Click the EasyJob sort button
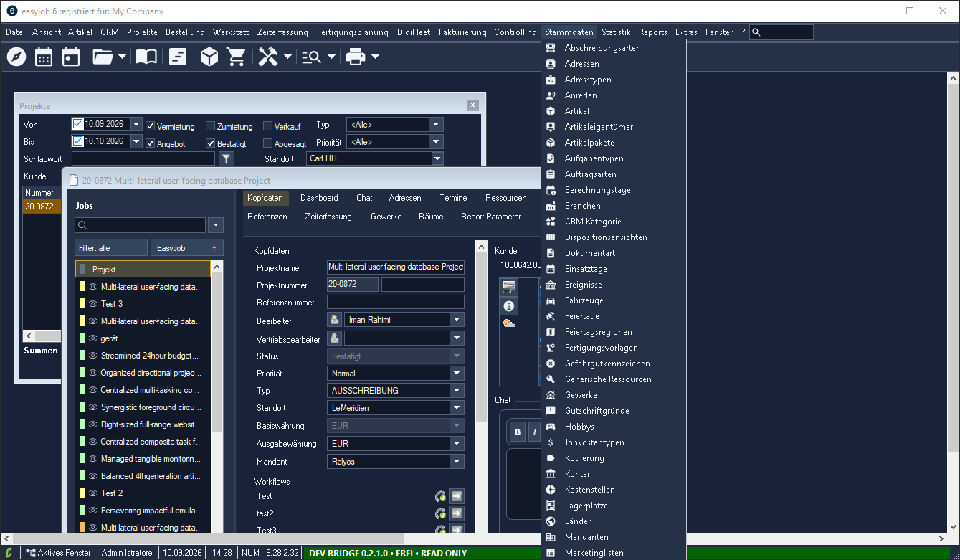 (x=187, y=247)
